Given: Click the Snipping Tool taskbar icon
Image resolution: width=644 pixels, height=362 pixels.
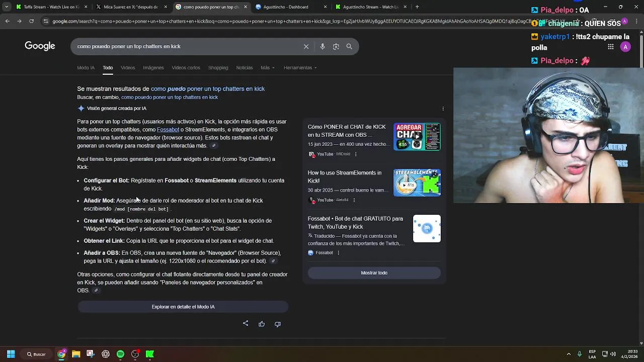Looking at the screenshot, I should click(x=91, y=354).
